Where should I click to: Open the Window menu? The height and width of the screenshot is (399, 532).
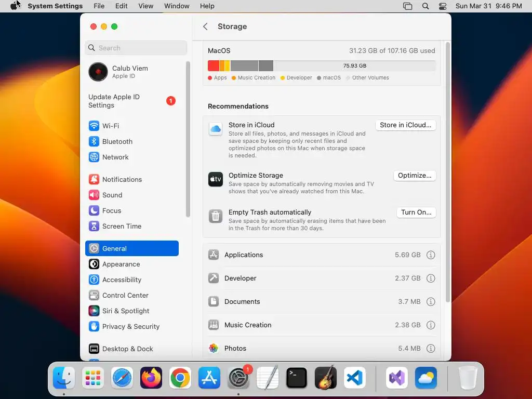(x=177, y=6)
